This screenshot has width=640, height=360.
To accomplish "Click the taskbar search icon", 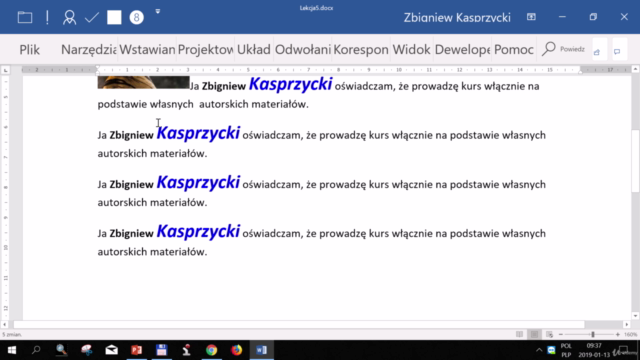I will pos(36,350).
